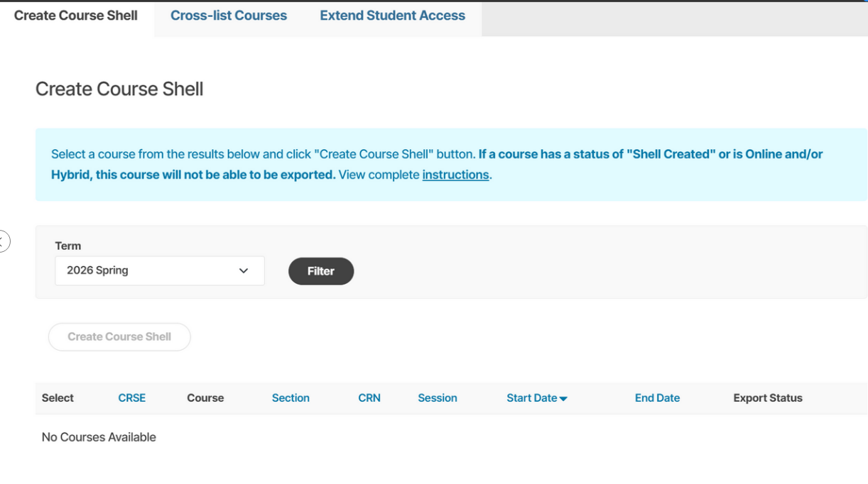Click the Course column header
Viewport: 868px width, 484px height.
205,398
